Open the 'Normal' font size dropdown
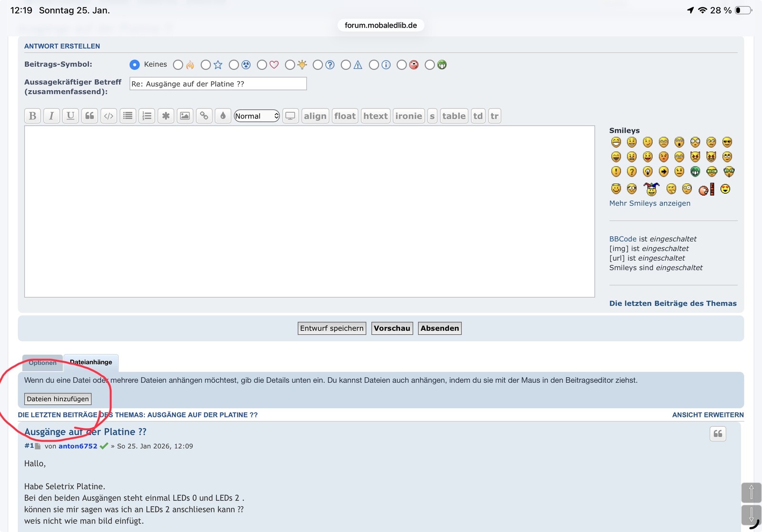Screen dimensions: 762x532 (x=257, y=116)
